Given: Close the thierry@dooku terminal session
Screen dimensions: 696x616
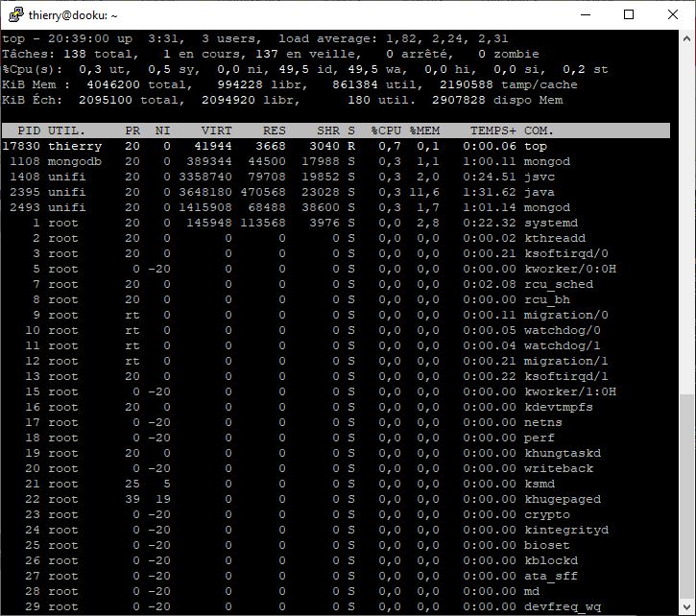Looking at the screenshot, I should click(673, 15).
